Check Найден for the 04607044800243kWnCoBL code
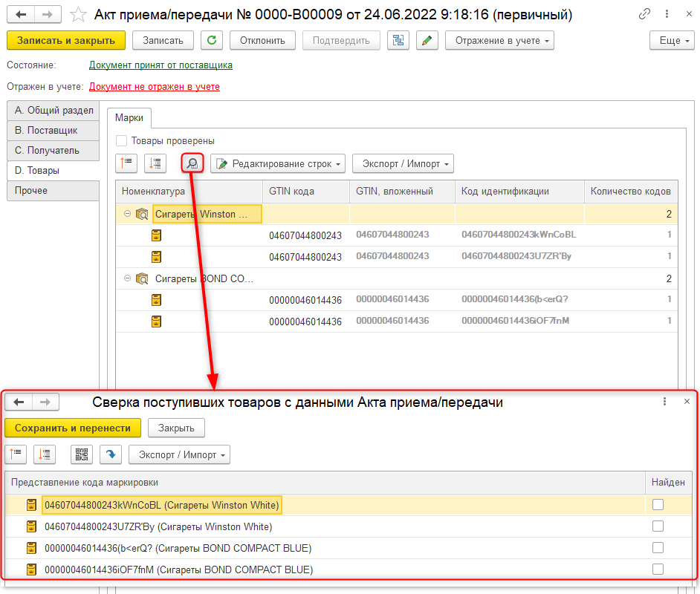Image resolution: width=700 pixels, height=594 pixels. [x=658, y=504]
